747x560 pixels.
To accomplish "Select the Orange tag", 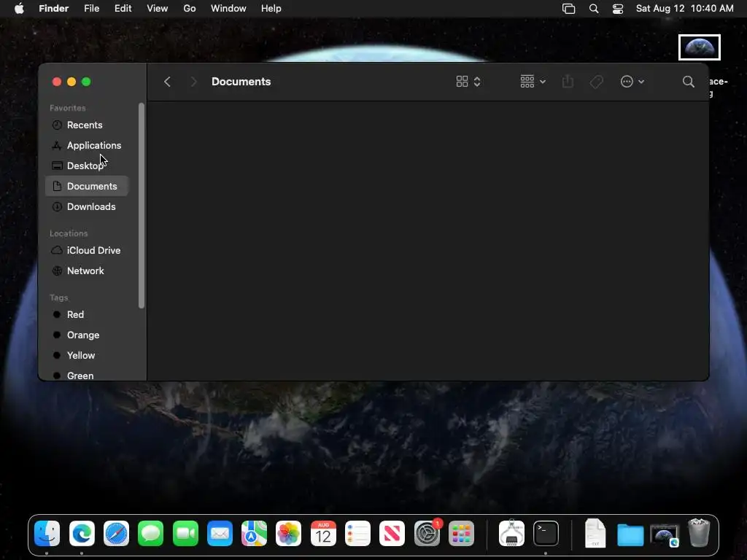I will tap(87, 335).
